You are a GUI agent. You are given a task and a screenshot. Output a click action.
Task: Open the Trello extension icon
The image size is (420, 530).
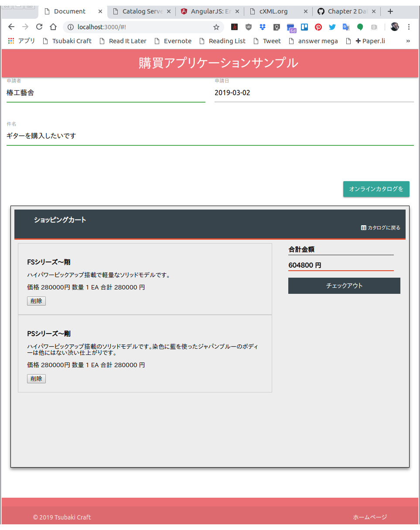point(304,27)
